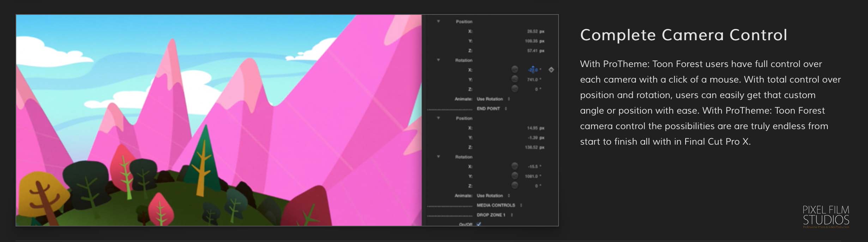
Task: Click the Rotation X dial beside -22.0 value
Action: click(515, 69)
